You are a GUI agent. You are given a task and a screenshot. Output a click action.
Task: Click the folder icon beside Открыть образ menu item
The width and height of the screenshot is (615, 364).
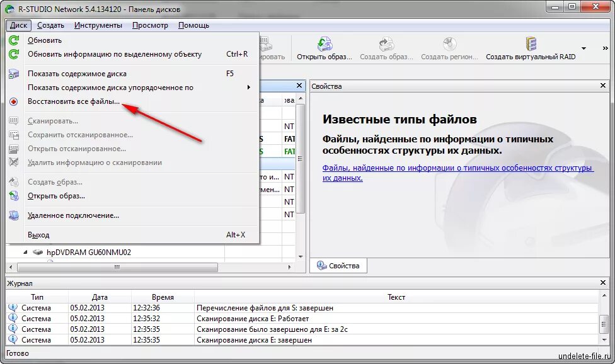[14, 196]
